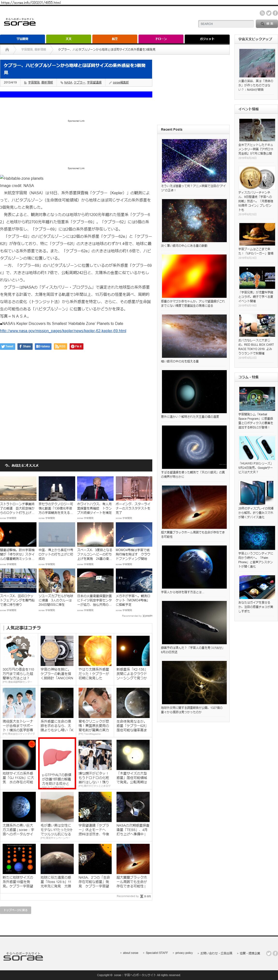
Task: Open the ドローン navigation tab
Action: coord(161,39)
